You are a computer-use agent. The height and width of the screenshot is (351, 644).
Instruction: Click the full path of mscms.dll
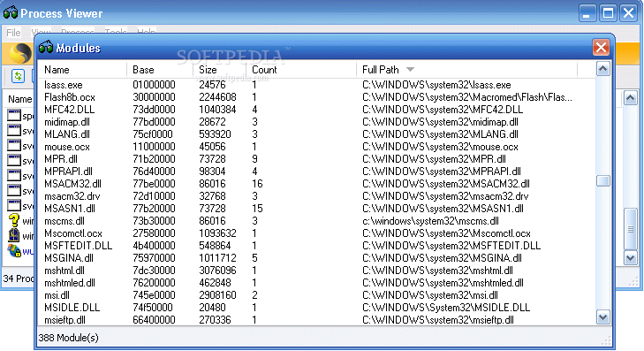(x=430, y=221)
